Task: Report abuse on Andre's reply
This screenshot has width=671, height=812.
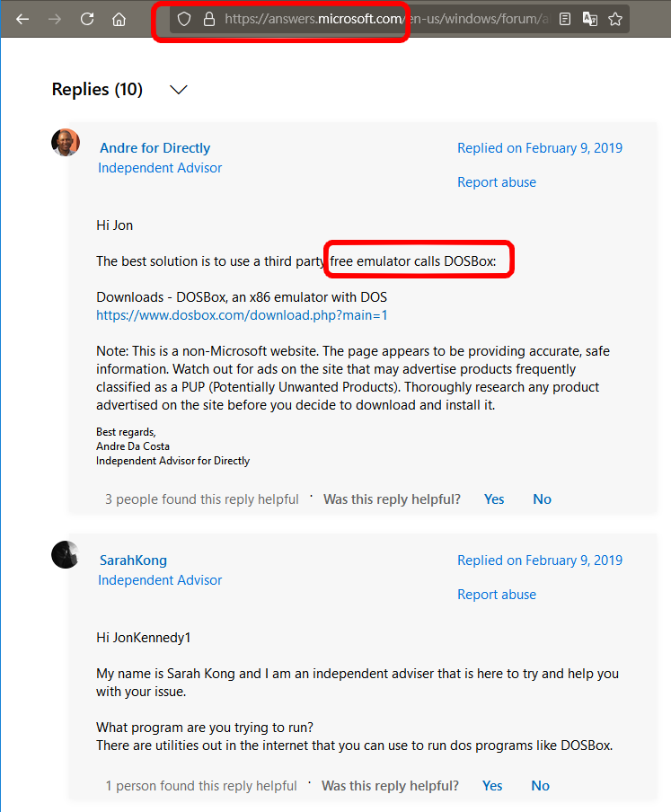Action: [x=496, y=182]
